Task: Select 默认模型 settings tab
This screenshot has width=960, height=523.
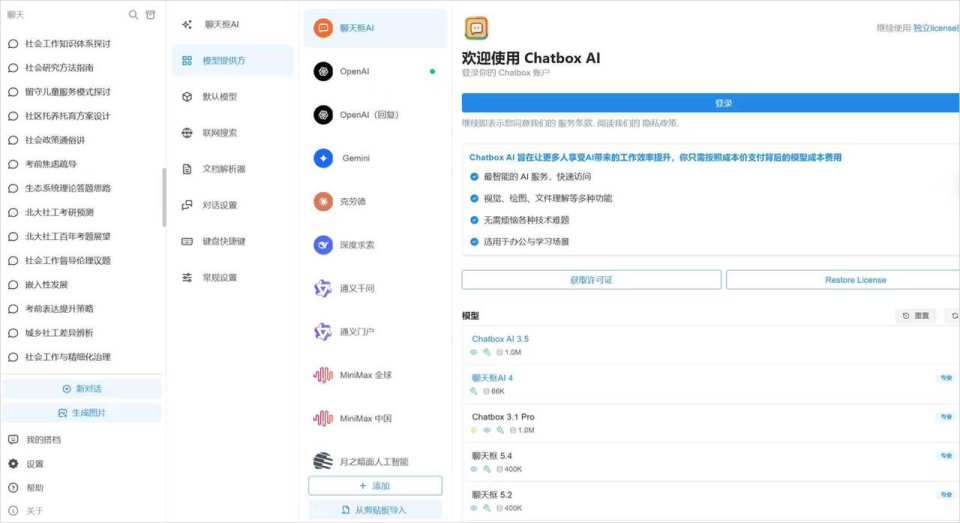Action: pyautogui.click(x=233, y=97)
